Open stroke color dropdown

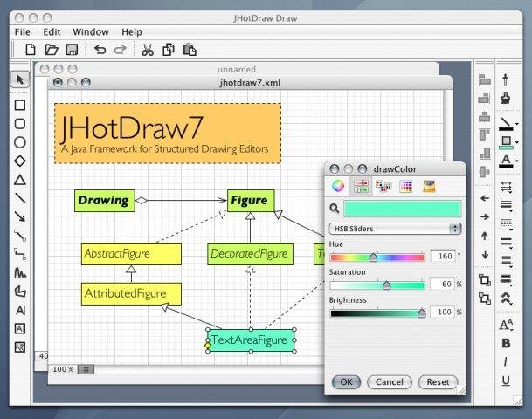tap(516, 124)
